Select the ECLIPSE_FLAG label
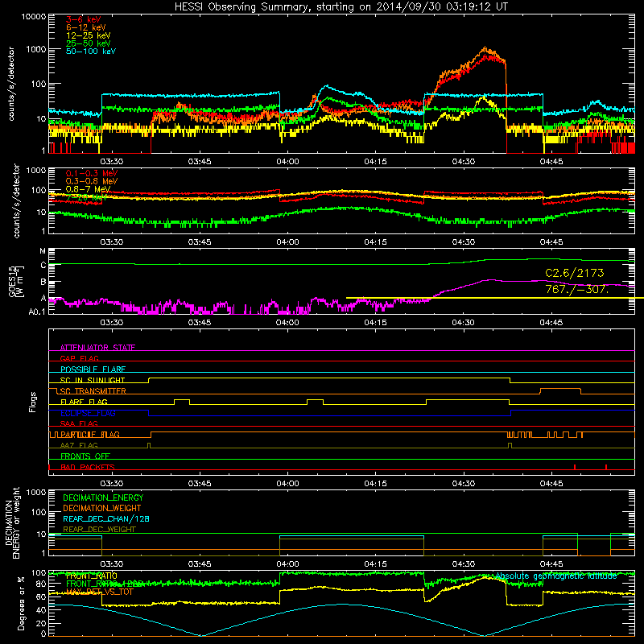The height and width of the screenshot is (644, 644). [x=88, y=413]
